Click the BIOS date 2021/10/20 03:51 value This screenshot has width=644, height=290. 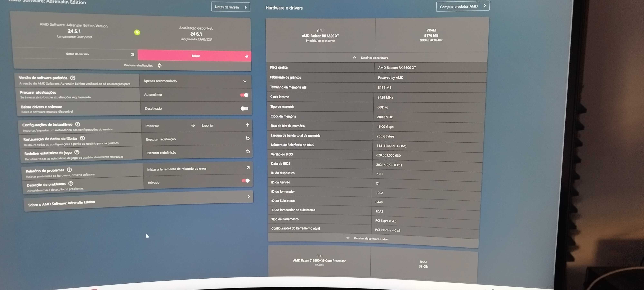389,165
